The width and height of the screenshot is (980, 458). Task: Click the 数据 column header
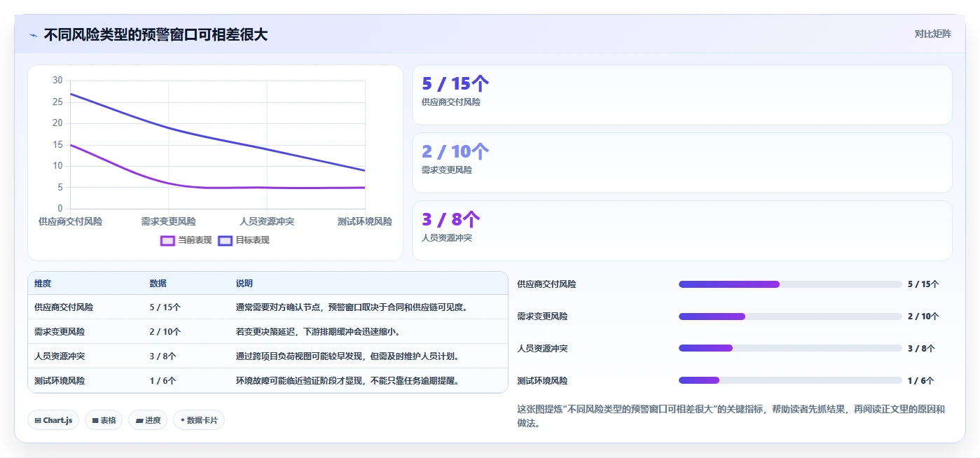pos(158,284)
